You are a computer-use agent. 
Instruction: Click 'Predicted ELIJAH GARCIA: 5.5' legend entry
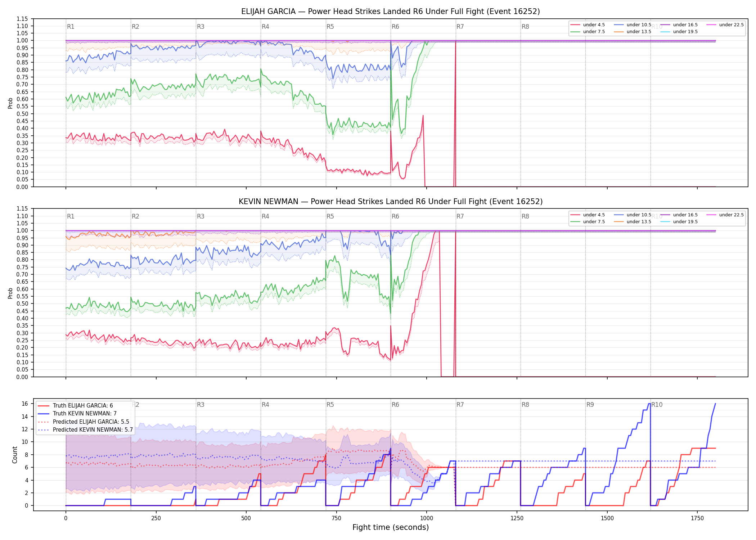point(83,422)
